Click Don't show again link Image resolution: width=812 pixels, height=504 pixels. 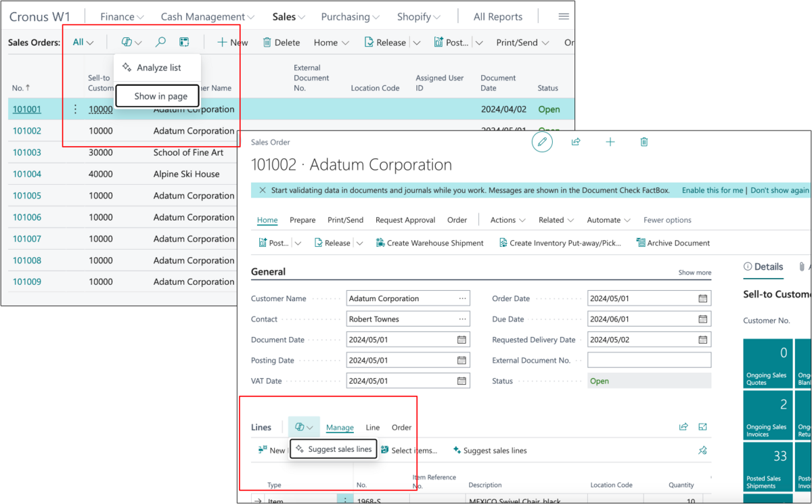[x=780, y=190]
